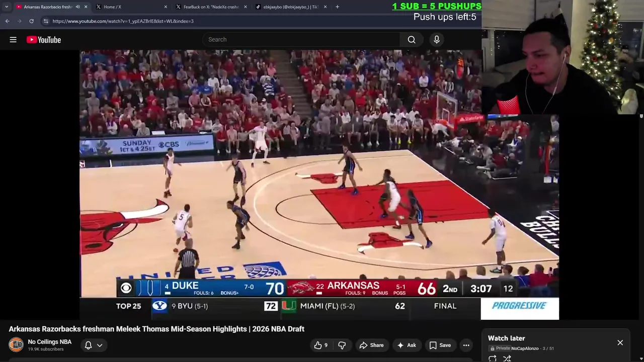Screen dimensions: 644x362
Task: Share the Meleek Thomas highlights video
Action: pyautogui.click(x=371, y=345)
